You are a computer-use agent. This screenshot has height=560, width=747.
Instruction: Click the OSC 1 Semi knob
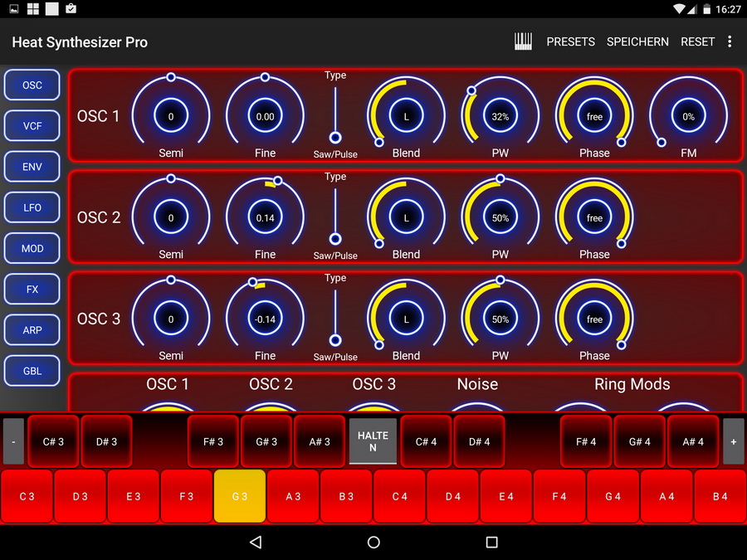point(171,117)
